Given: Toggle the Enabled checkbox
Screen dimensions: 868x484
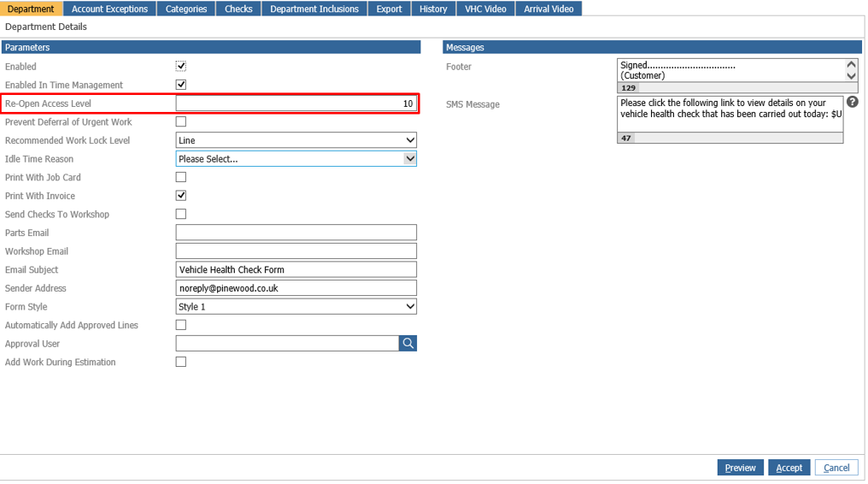Looking at the screenshot, I should click(180, 66).
